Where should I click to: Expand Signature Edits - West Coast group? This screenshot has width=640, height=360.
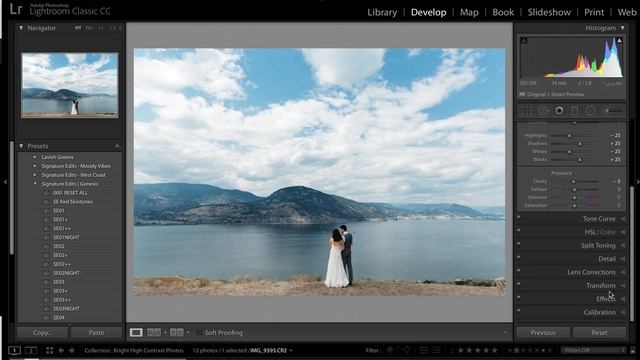(x=34, y=175)
